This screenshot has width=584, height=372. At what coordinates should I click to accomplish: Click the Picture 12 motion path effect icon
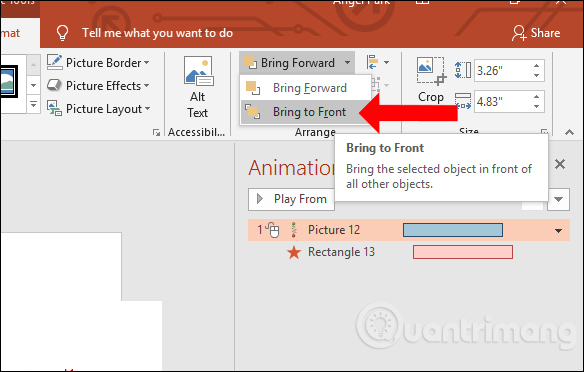(x=294, y=230)
